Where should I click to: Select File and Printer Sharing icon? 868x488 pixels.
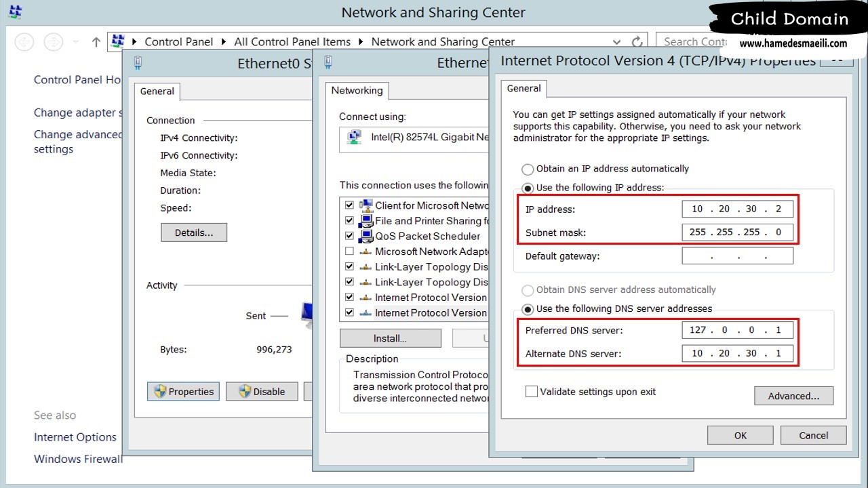click(366, 221)
